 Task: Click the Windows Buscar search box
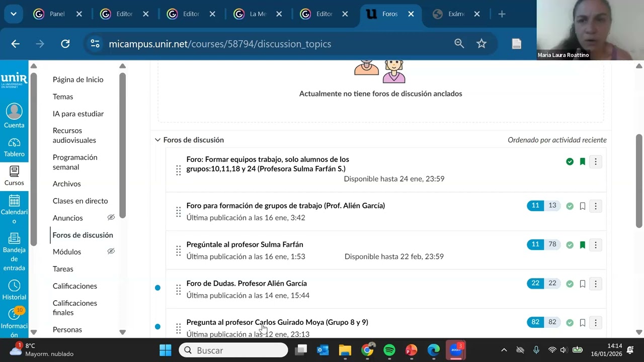(x=233, y=350)
